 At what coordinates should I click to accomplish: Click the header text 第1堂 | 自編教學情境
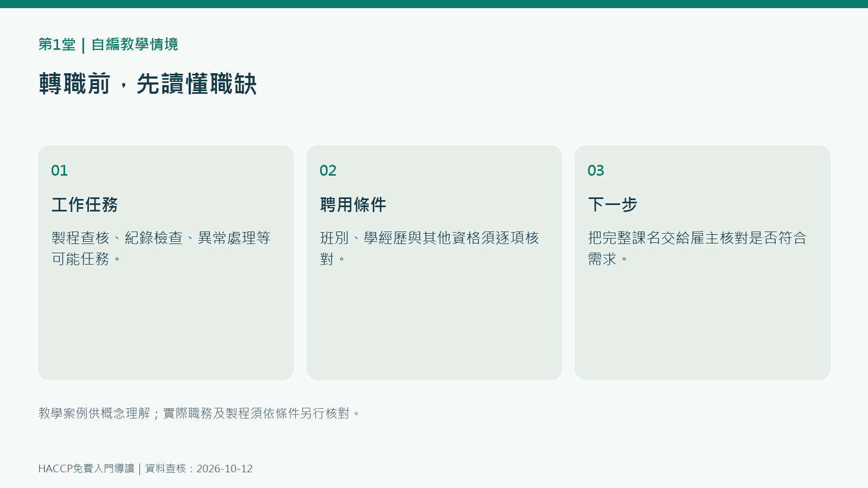[108, 44]
